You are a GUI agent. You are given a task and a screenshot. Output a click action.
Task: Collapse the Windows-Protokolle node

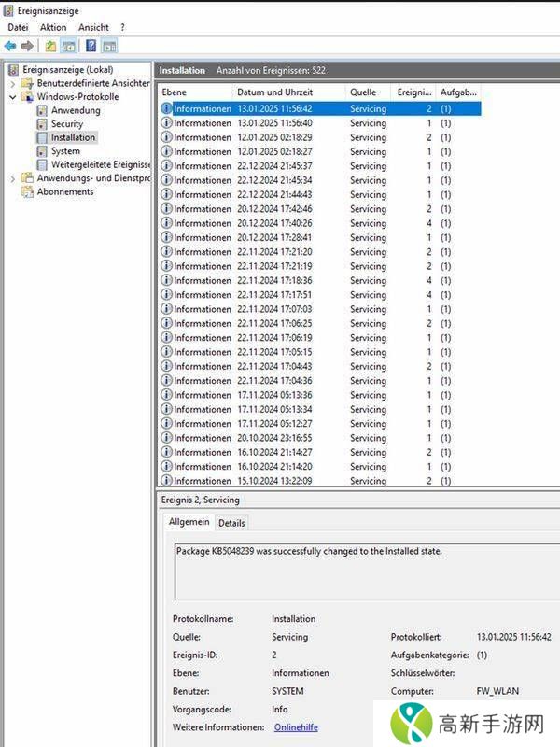point(13,97)
